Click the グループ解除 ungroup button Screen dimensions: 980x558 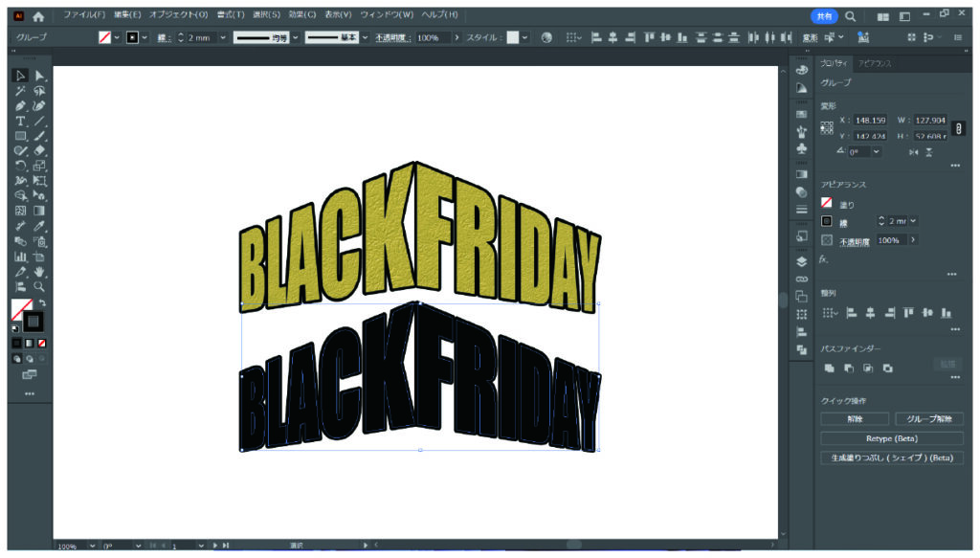pyautogui.click(x=929, y=418)
